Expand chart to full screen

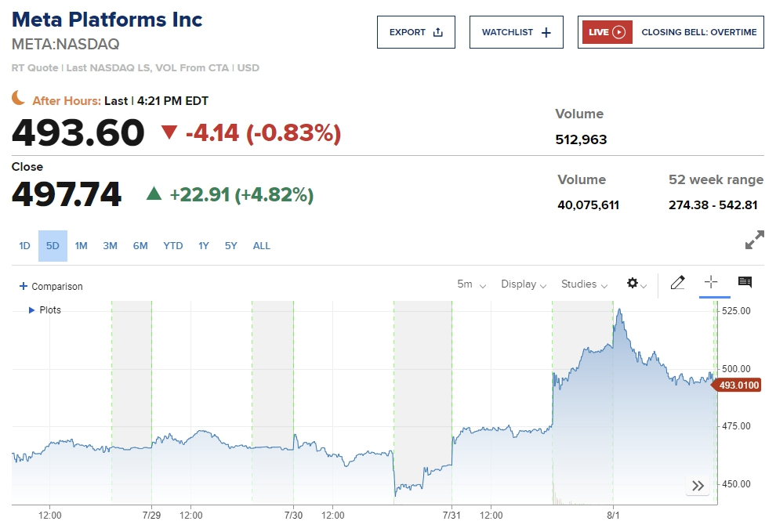click(754, 240)
